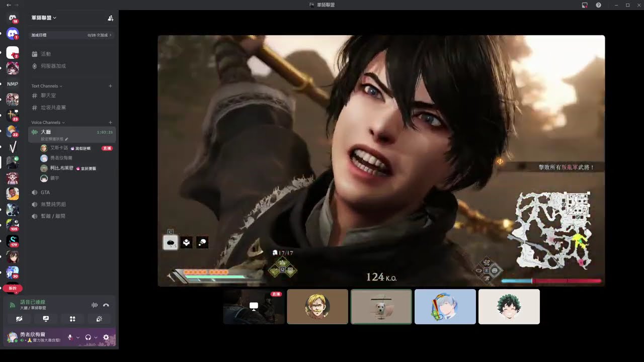The height and width of the screenshot is (362, 644).
Task: Go back with title bar left arrow
Action: click(9, 5)
